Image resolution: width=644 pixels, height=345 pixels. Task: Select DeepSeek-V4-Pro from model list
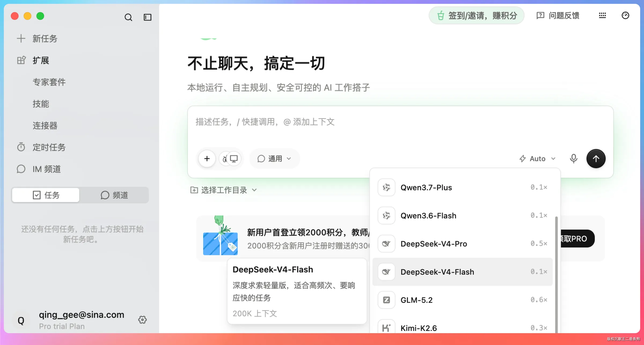click(463, 244)
